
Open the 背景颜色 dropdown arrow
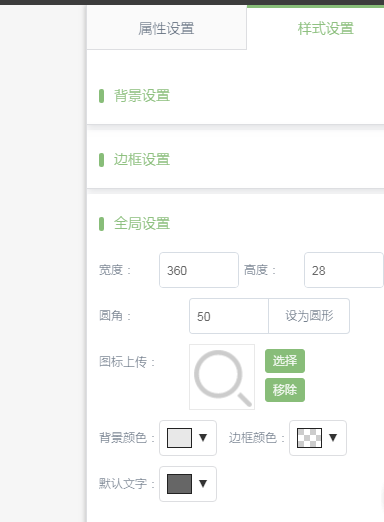(x=203, y=438)
